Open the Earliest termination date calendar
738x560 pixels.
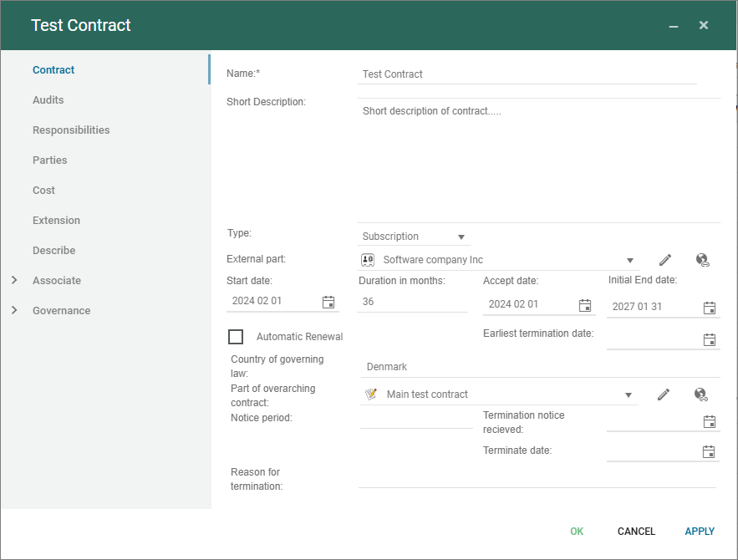710,339
